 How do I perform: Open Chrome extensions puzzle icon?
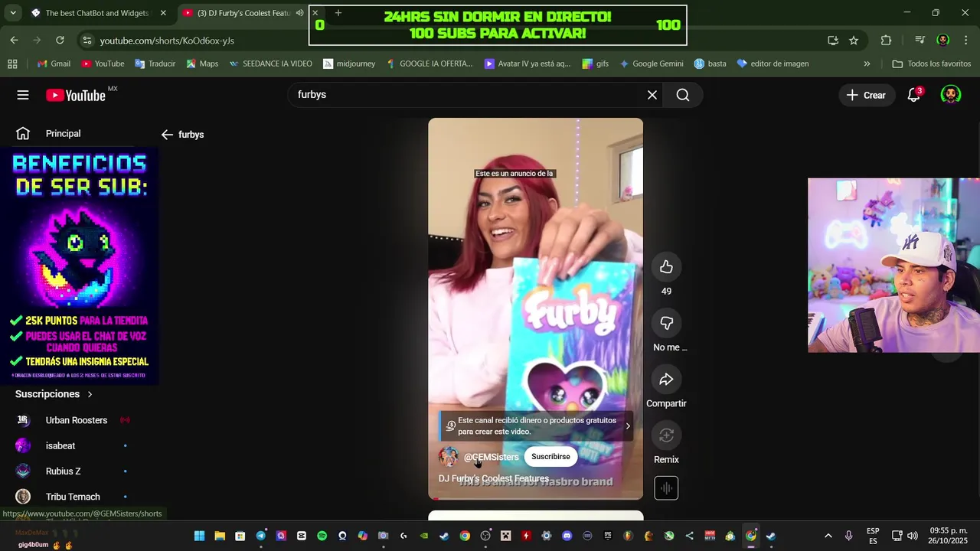click(x=887, y=41)
